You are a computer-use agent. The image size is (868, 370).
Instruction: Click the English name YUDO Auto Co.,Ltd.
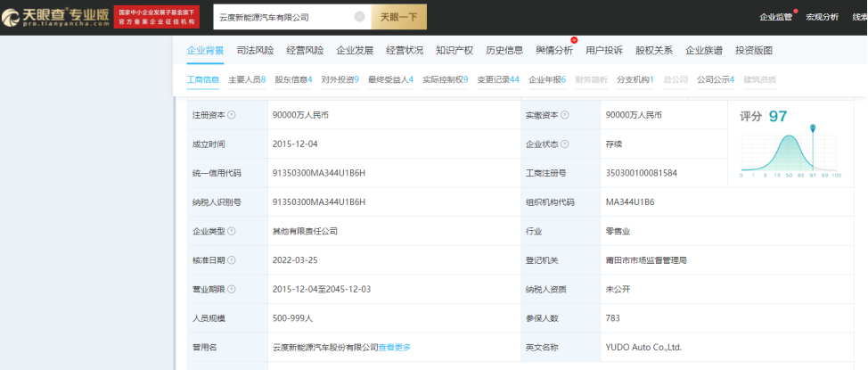643,348
